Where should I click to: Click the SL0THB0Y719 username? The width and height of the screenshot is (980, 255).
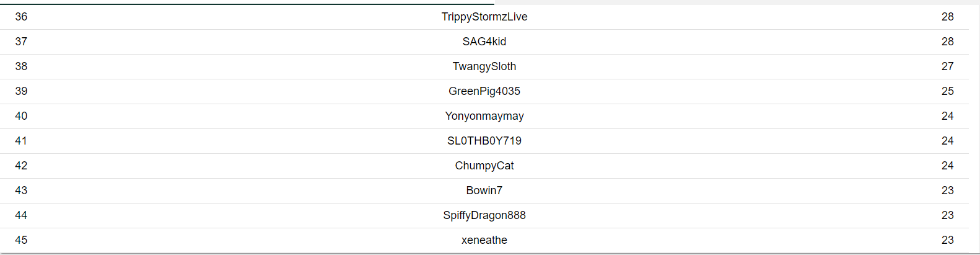(x=484, y=141)
